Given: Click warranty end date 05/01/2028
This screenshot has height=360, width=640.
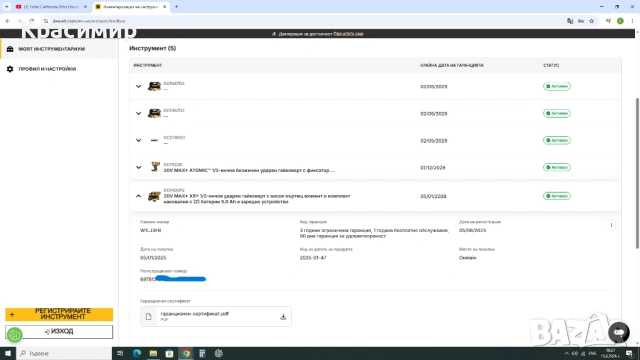Looking at the screenshot, I should (433, 196).
